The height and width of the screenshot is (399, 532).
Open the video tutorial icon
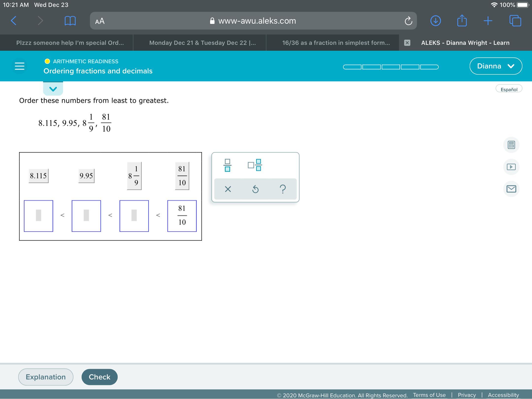[x=511, y=167]
